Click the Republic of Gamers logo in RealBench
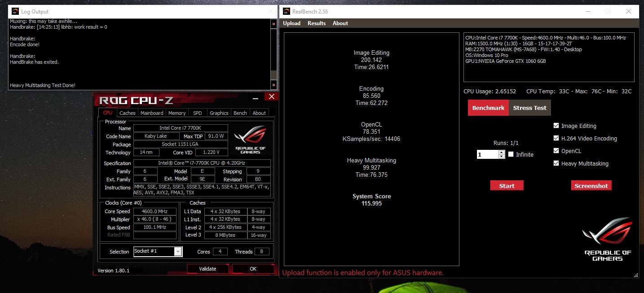This screenshot has width=644, height=293. [608, 238]
